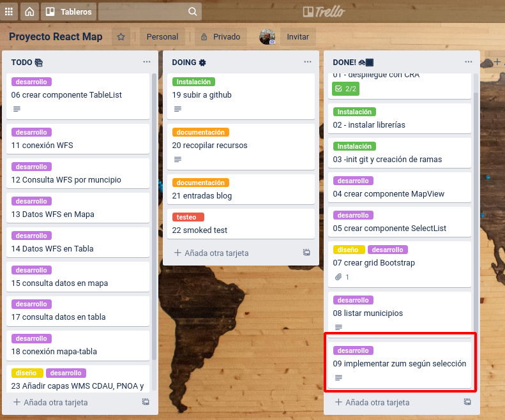Open TODO list actions menu
This screenshot has height=420, width=505.
[x=147, y=62]
